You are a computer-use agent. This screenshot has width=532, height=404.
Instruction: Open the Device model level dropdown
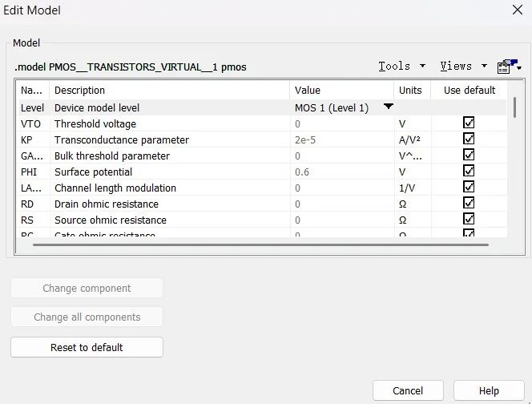point(388,107)
